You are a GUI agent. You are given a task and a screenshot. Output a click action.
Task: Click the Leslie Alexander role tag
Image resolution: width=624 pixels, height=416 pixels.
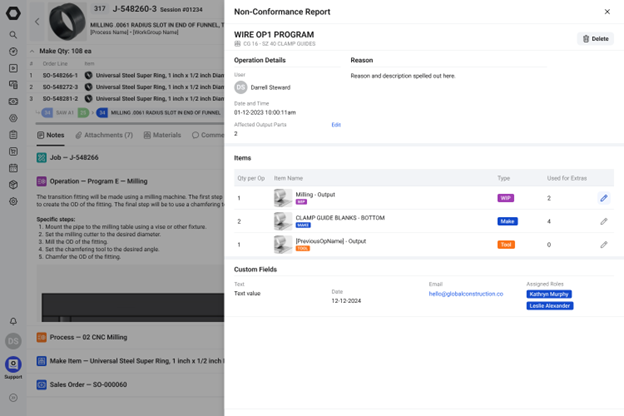tap(549, 306)
